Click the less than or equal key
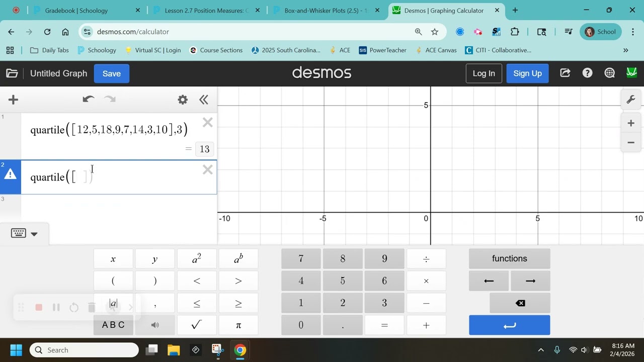This screenshot has width=644, height=362. click(x=197, y=303)
